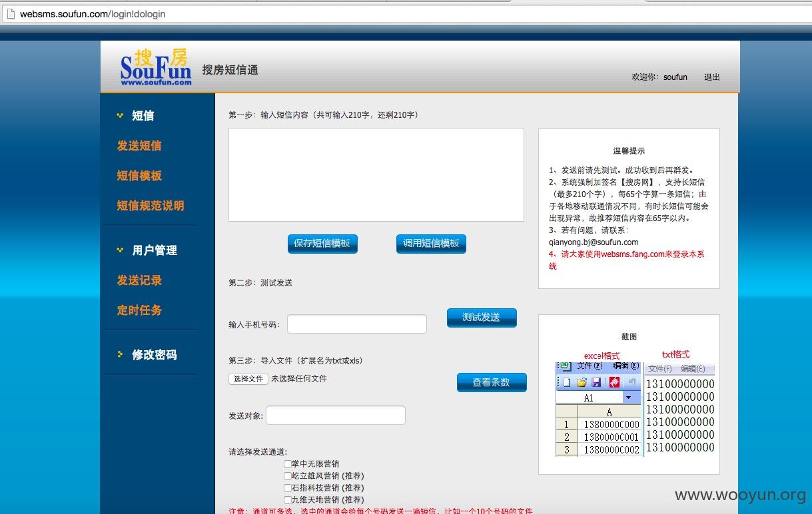Image resolution: width=812 pixels, height=514 pixels.
Task: Open 发送短信 in the sidebar
Action: pos(139,146)
